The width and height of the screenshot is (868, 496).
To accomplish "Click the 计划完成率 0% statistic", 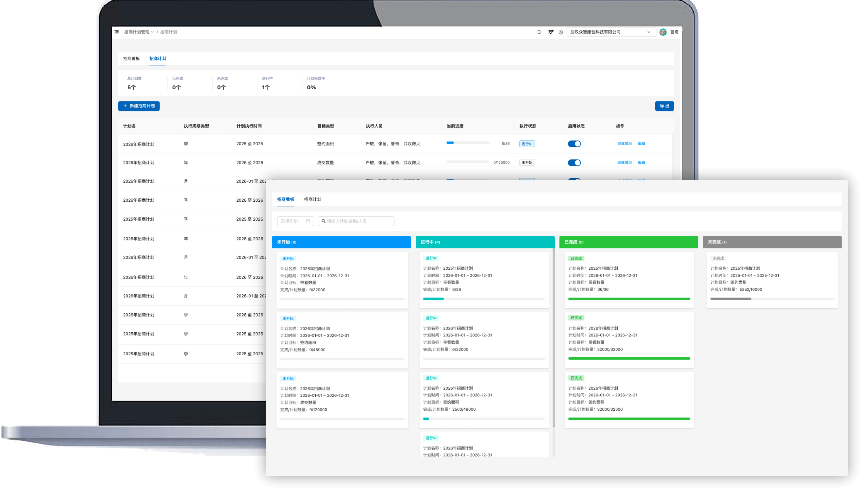I will tap(316, 83).
